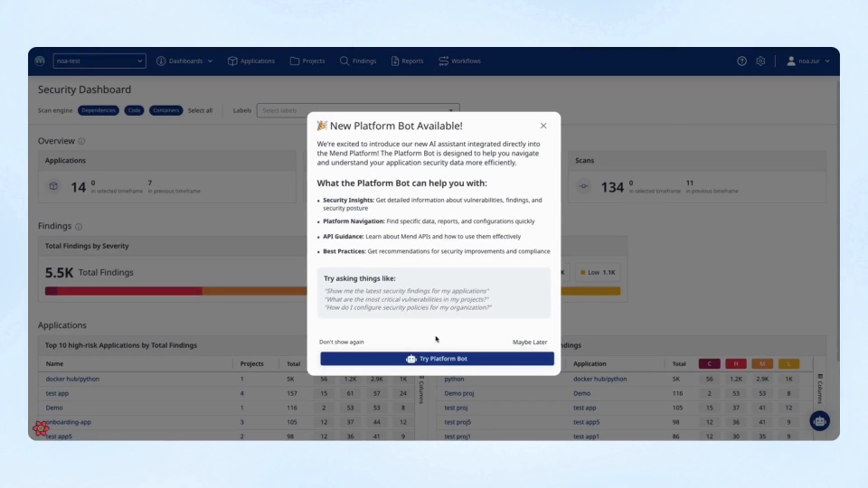Screen dimensions: 868x488
Task: Open Columns panel of left applications table
Action: point(421,389)
